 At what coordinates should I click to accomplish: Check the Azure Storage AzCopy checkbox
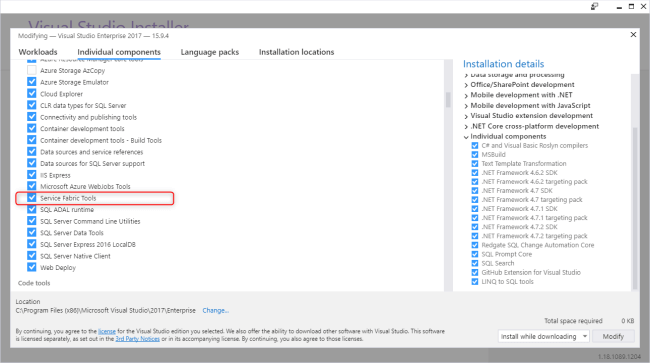pos(32,70)
